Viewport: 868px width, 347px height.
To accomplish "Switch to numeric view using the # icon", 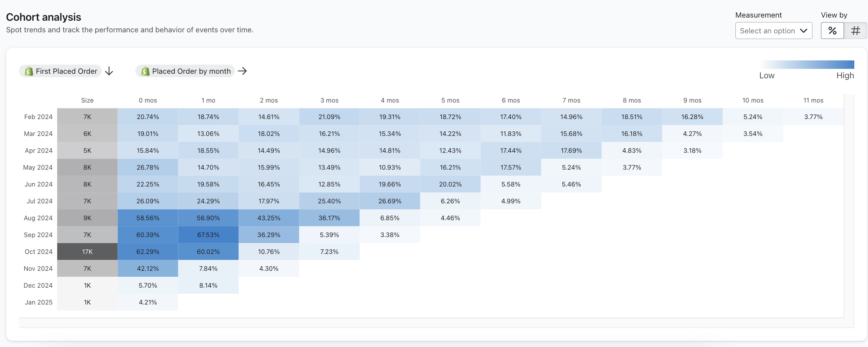I will (855, 30).
